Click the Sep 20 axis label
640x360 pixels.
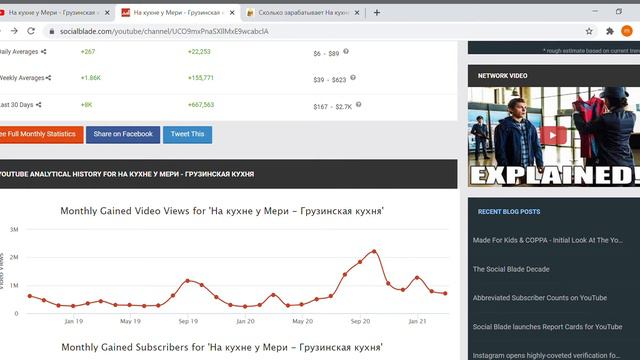(x=360, y=322)
